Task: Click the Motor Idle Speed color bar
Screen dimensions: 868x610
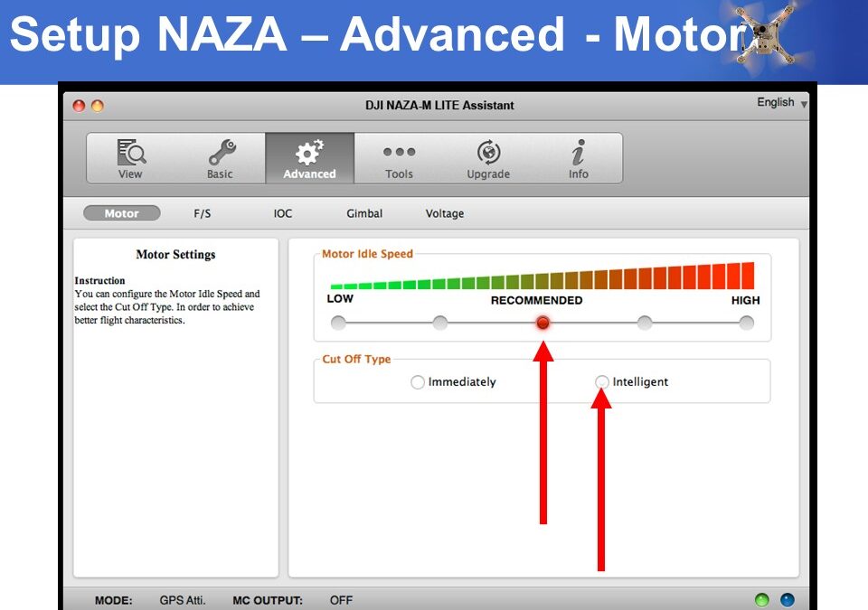Action: pyautogui.click(x=542, y=276)
